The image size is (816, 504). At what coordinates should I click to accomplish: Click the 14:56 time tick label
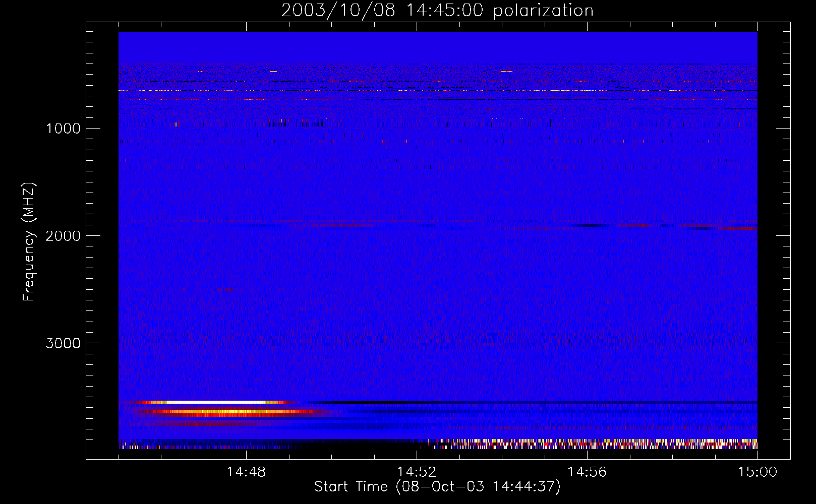[587, 472]
